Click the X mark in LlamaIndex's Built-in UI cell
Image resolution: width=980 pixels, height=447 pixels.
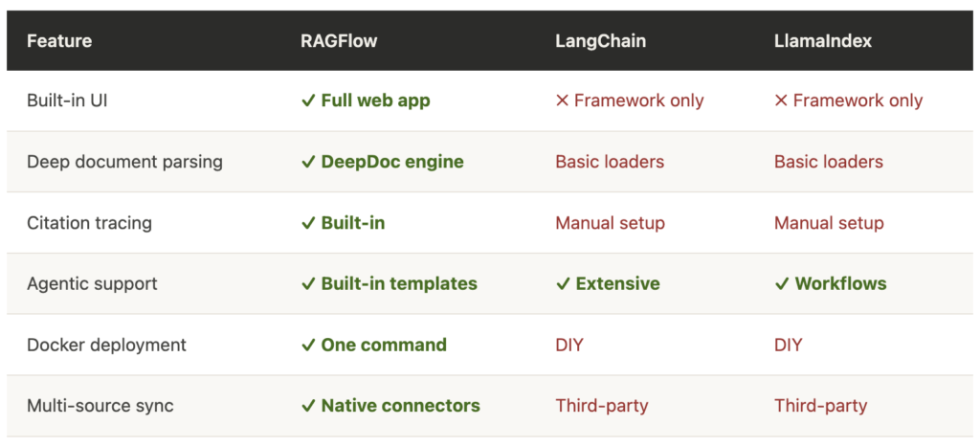[x=782, y=101]
